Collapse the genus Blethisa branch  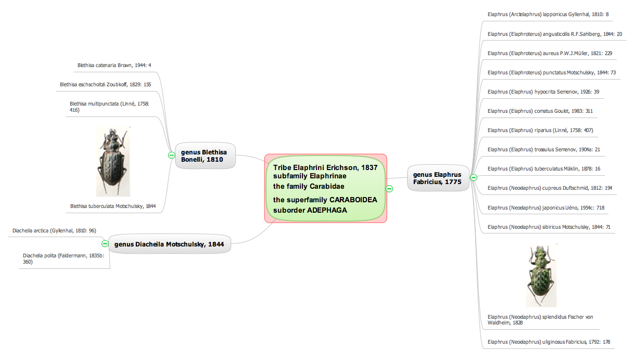click(171, 155)
